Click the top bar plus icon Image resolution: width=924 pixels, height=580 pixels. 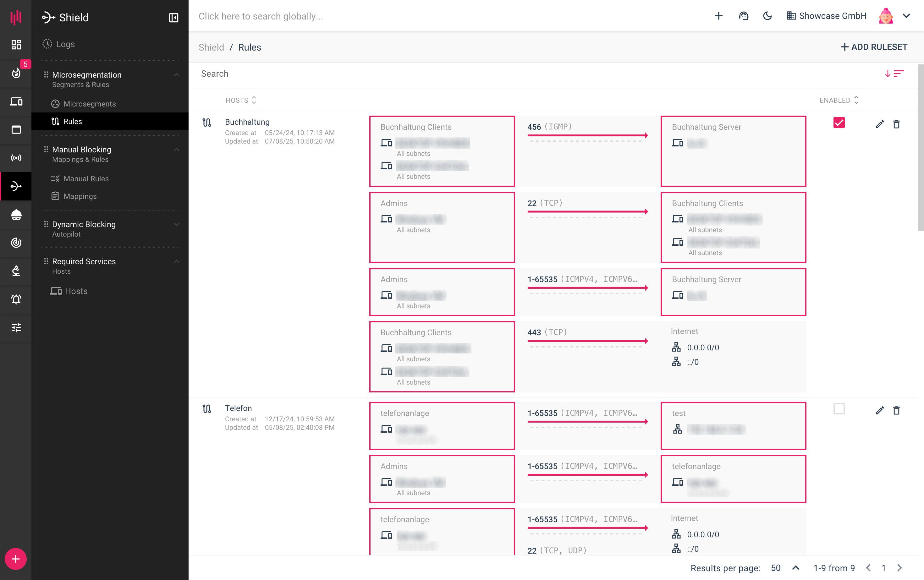[719, 16]
